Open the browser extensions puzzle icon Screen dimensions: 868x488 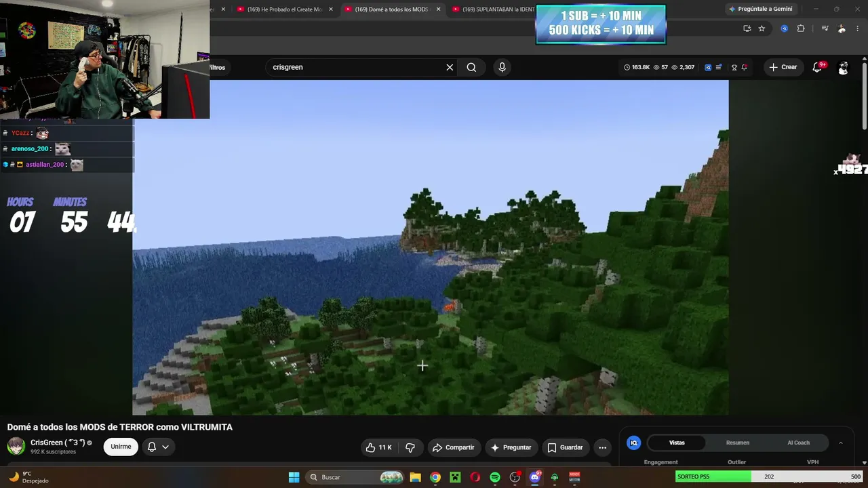click(x=801, y=28)
